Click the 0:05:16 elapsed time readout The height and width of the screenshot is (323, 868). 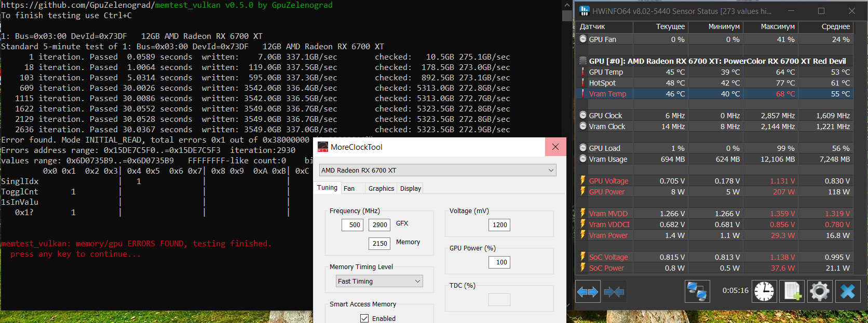736,291
